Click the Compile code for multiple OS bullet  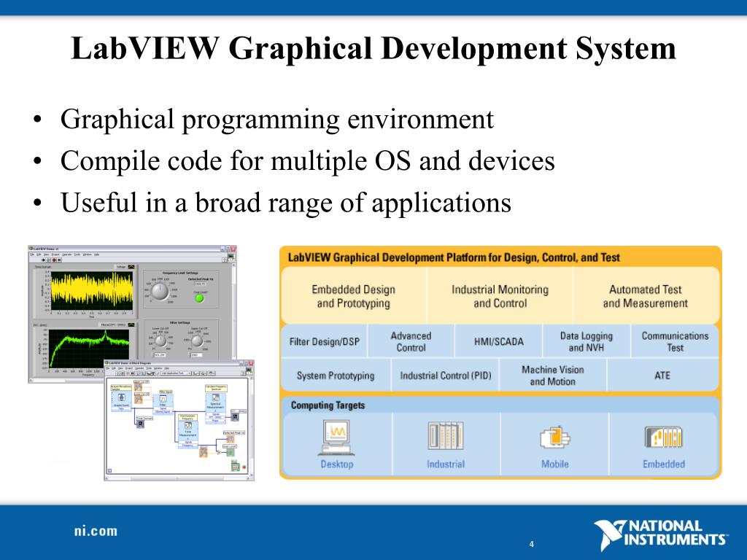point(307,161)
